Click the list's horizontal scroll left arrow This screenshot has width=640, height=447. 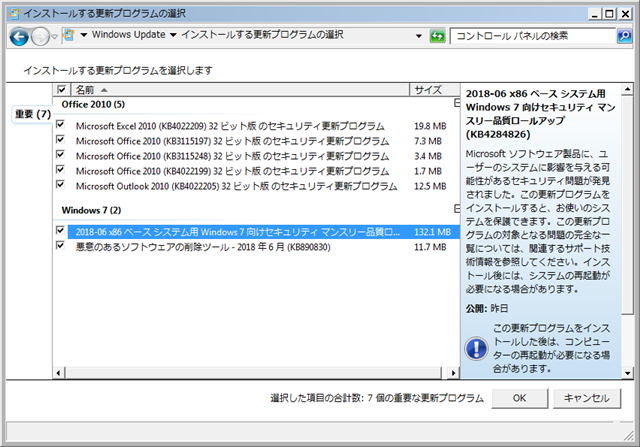pyautogui.click(x=58, y=373)
